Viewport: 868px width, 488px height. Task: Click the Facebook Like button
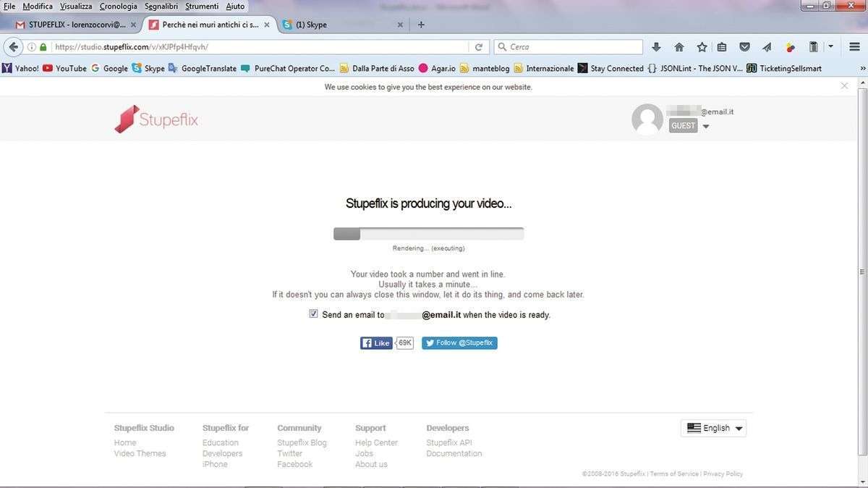pos(376,343)
